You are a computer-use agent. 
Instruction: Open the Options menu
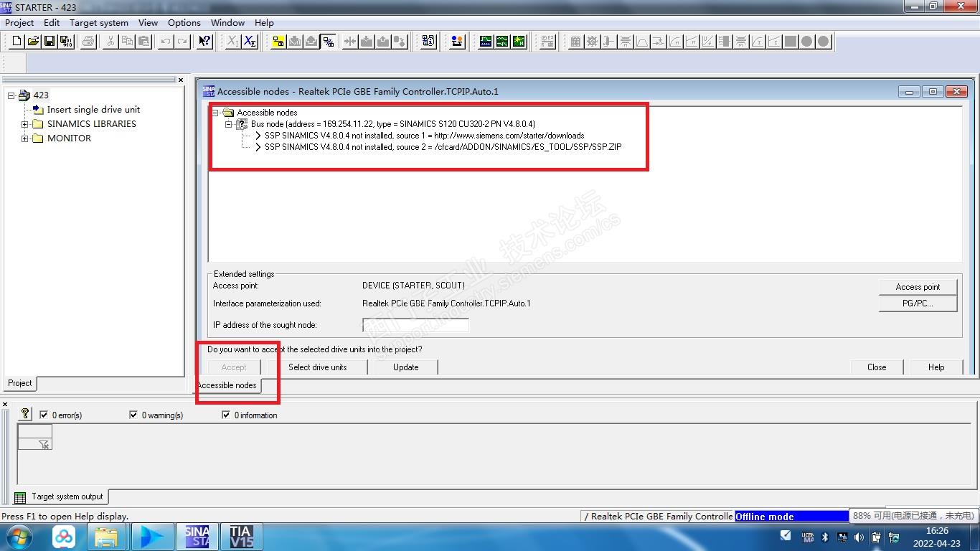(x=184, y=23)
